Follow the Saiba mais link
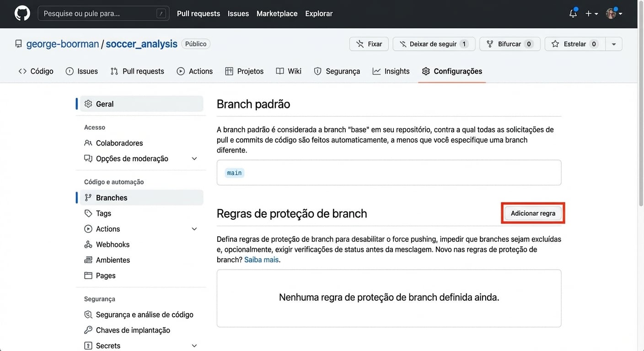The image size is (644, 351). click(x=261, y=260)
